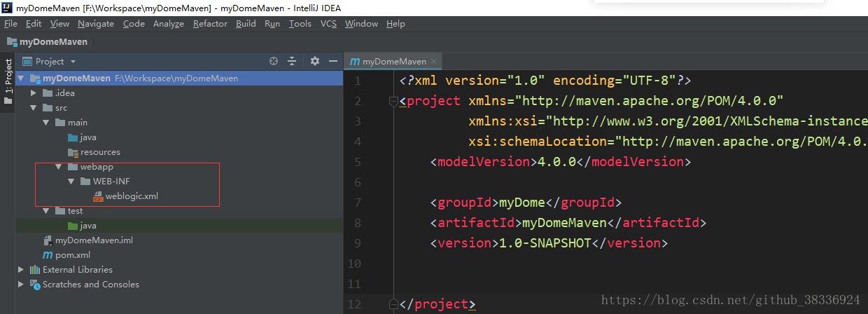Click the Maven icon beside pom.xml
This screenshot has height=314, width=868.
coord(48,255)
